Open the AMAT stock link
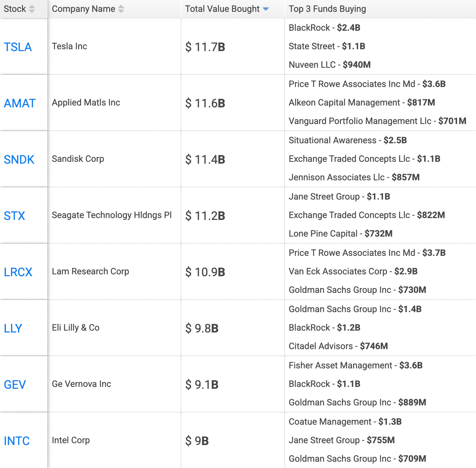This screenshot has width=476, height=468. pyautogui.click(x=20, y=103)
